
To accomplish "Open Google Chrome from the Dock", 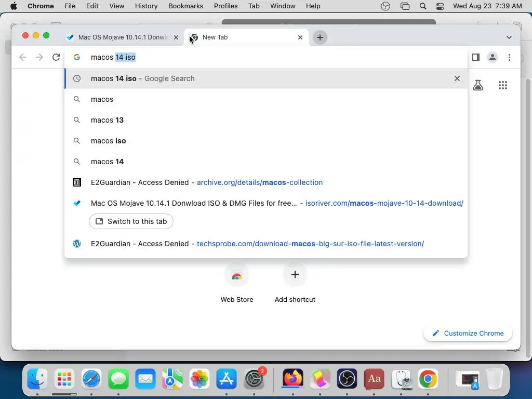I will (428, 379).
